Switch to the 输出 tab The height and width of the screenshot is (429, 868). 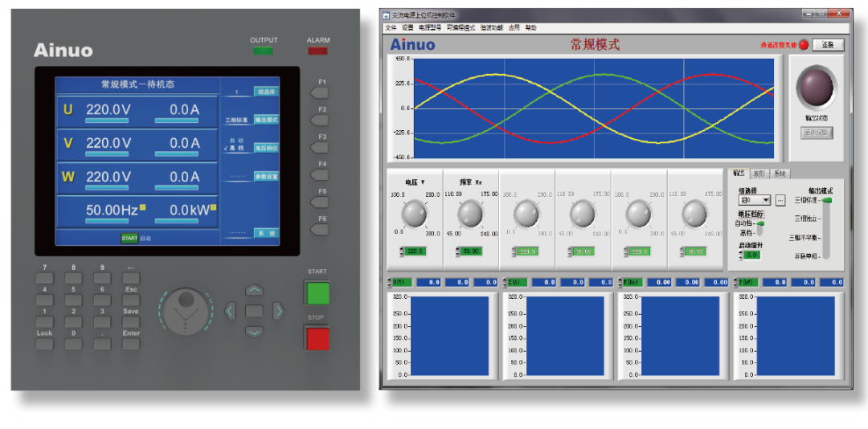[x=739, y=174]
